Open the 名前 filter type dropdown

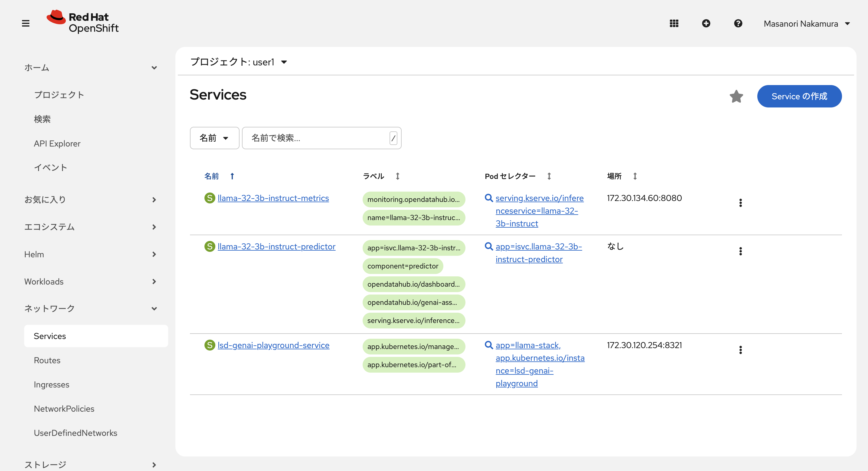pos(214,138)
